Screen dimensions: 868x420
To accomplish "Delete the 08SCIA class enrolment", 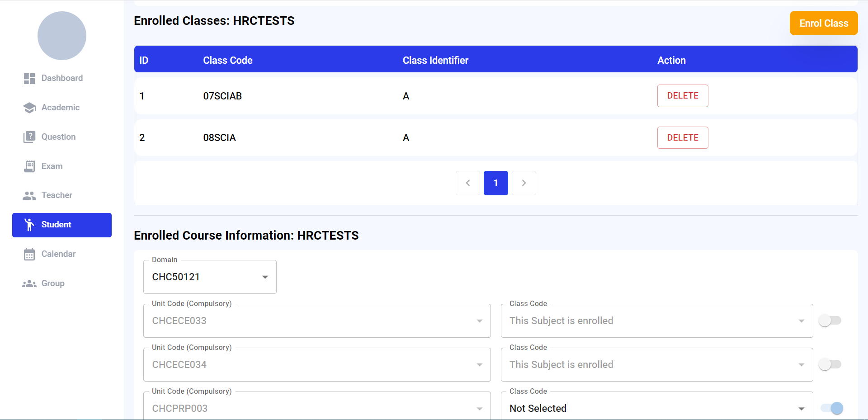I will (682, 138).
